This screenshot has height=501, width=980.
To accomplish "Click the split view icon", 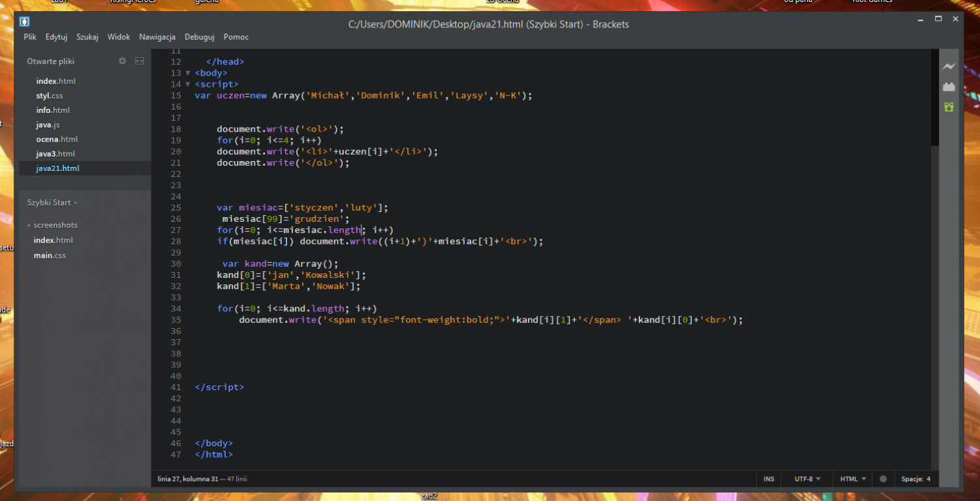I will pyautogui.click(x=139, y=61).
